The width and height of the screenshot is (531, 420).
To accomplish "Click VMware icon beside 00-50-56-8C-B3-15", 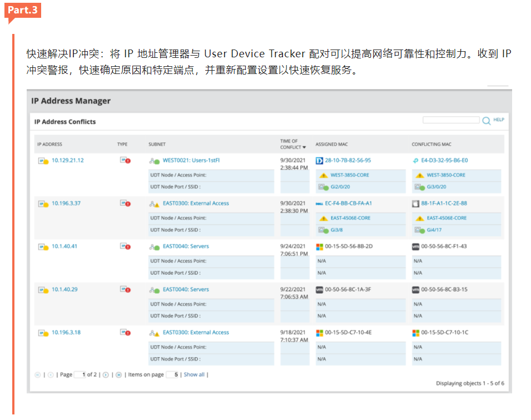I will 415,290.
